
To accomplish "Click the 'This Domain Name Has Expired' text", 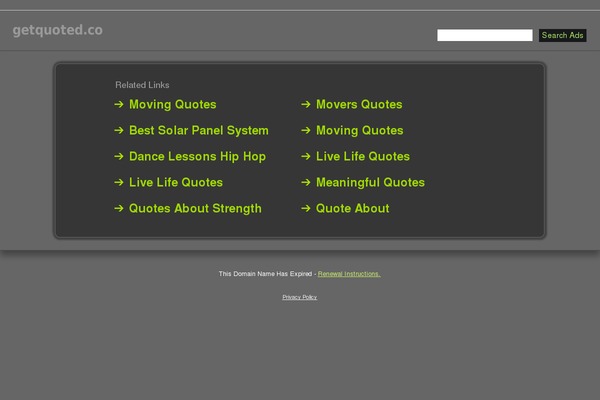I will [x=265, y=274].
